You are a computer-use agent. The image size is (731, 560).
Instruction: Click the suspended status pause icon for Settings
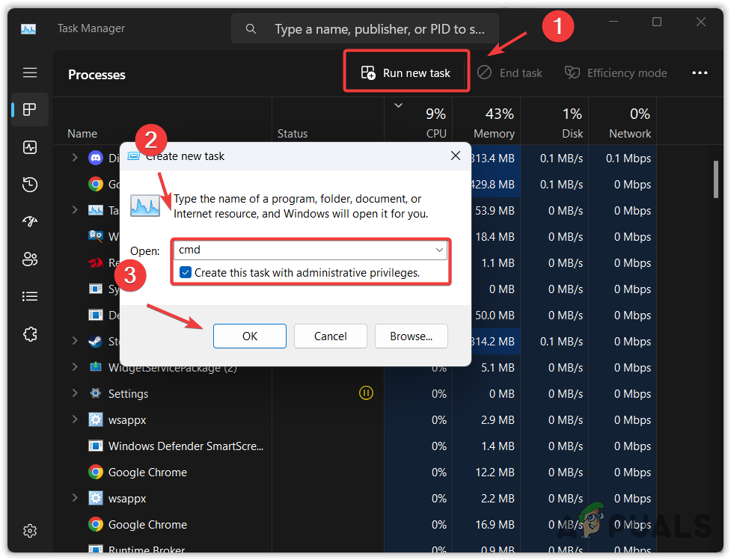[366, 393]
